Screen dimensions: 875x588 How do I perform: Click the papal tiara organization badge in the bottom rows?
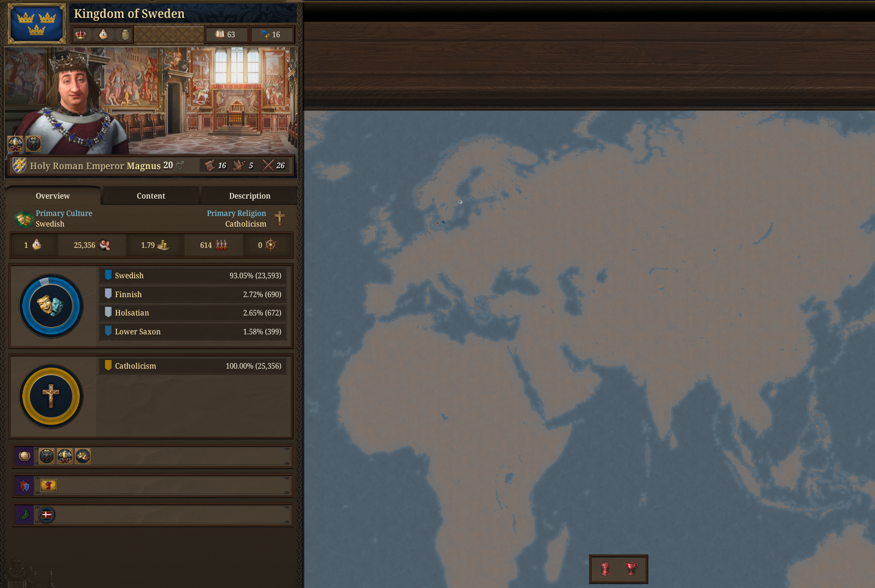[x=65, y=456]
